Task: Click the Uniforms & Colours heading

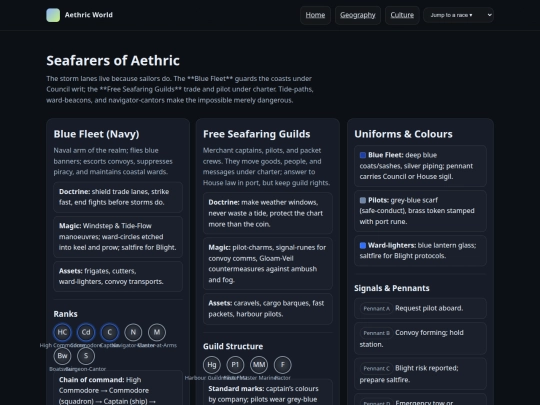Action: (403, 134)
